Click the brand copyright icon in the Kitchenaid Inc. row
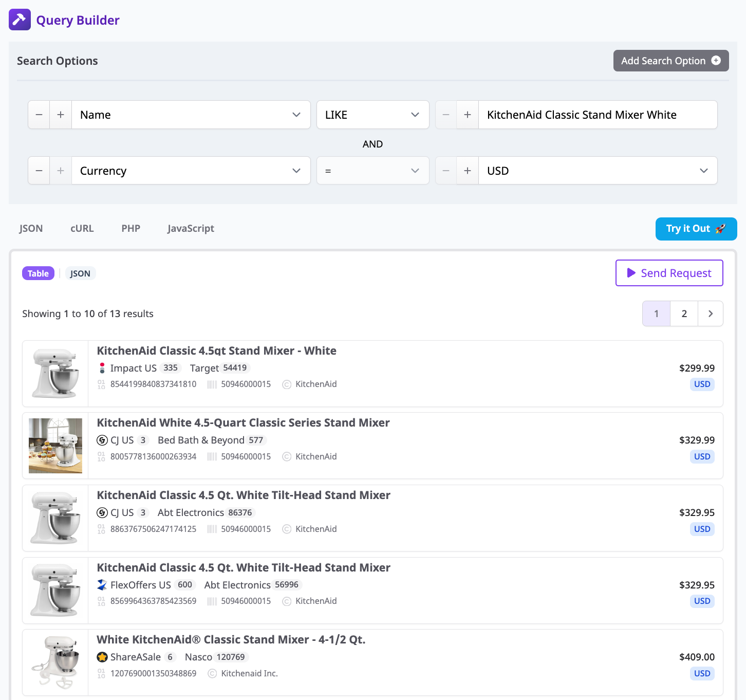The image size is (746, 700). click(212, 674)
